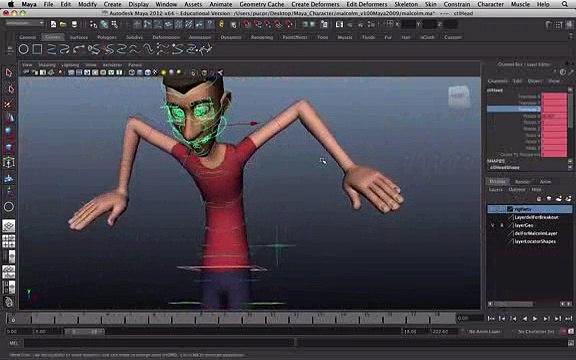Open the Create menu
576x360 pixels.
point(112,4)
